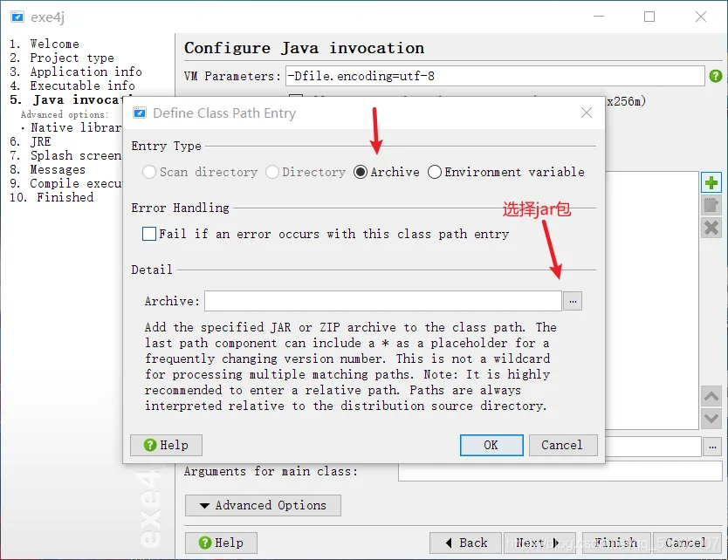The width and height of the screenshot is (728, 560).
Task: Click the main class browse ellipsis button
Action: point(712,447)
